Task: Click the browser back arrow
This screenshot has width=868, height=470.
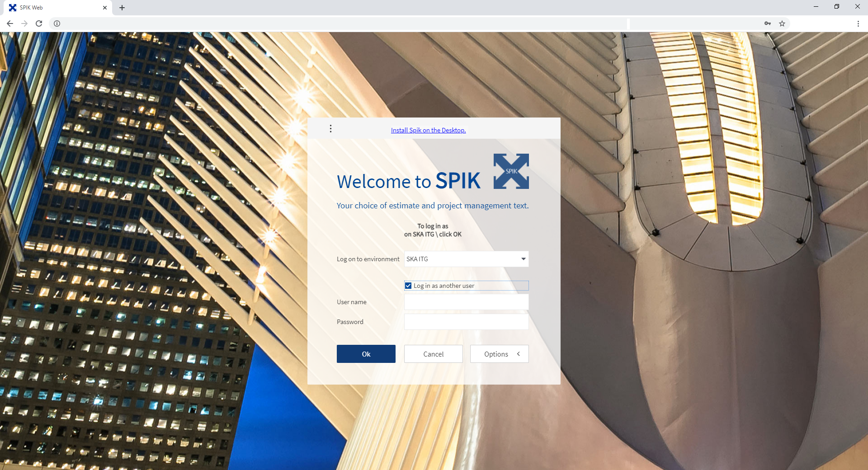Action: point(10,23)
